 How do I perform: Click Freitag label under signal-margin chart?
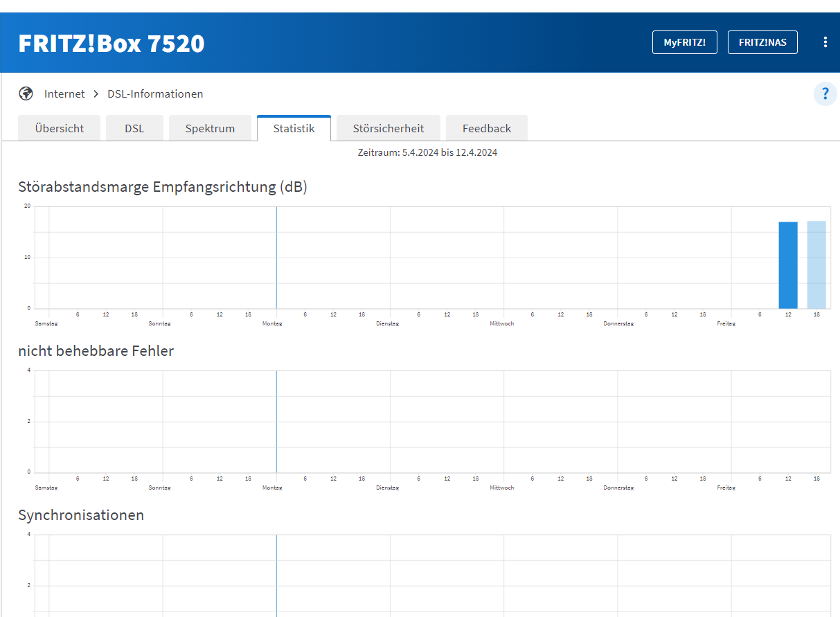point(726,323)
